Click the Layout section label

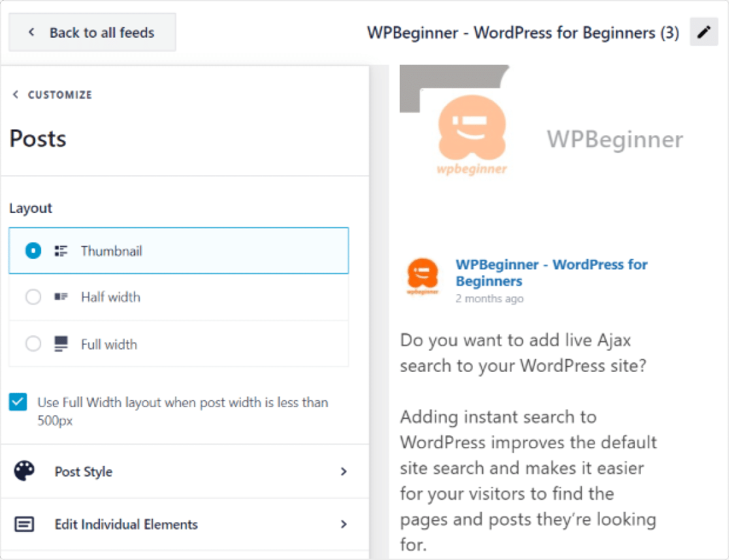pos(31,208)
